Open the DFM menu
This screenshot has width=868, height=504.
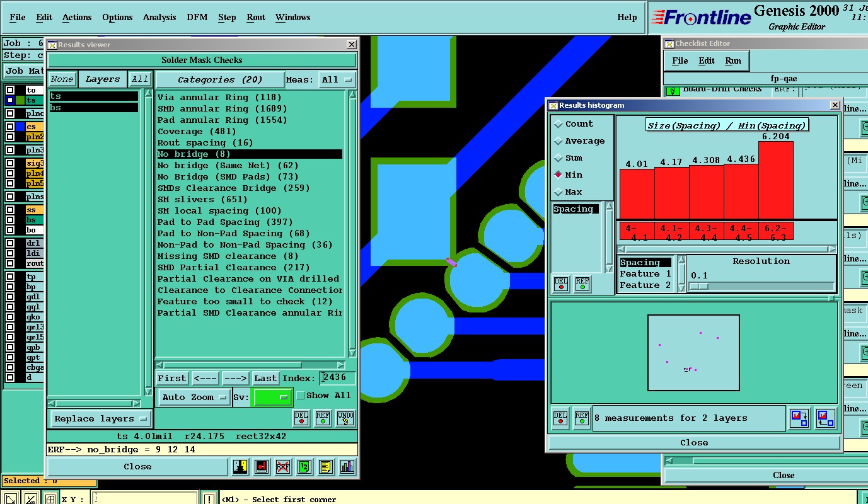[197, 17]
